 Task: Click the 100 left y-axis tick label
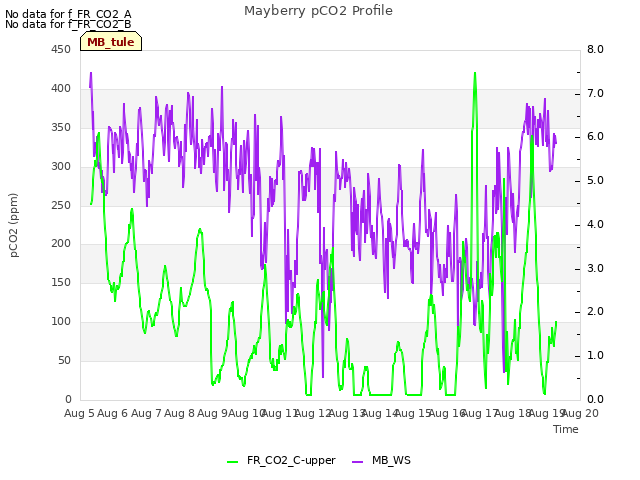(61, 322)
